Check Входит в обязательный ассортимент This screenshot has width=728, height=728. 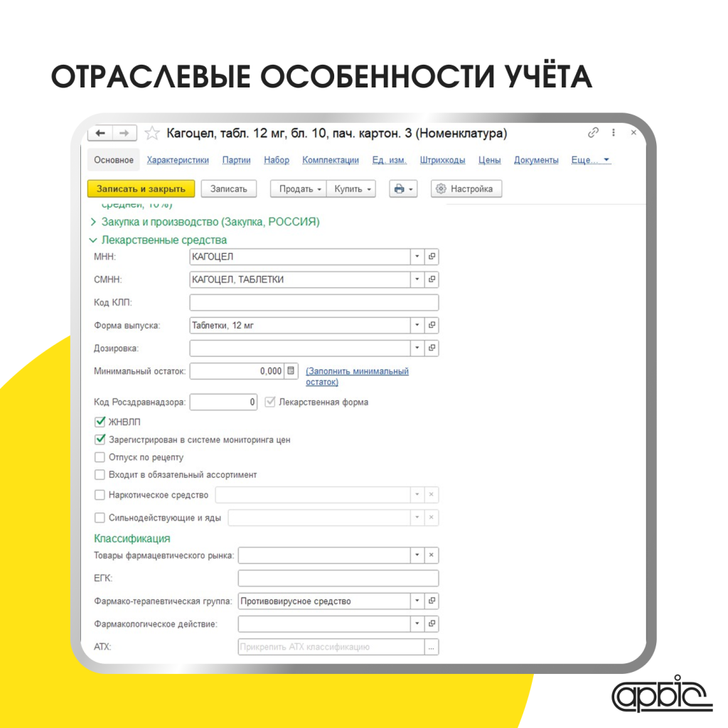100,474
